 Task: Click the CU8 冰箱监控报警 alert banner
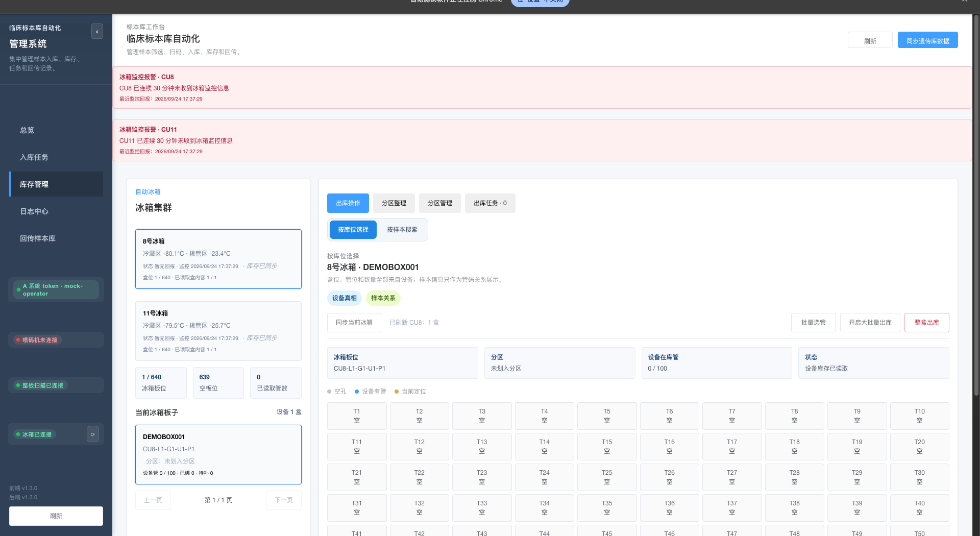[542, 87]
